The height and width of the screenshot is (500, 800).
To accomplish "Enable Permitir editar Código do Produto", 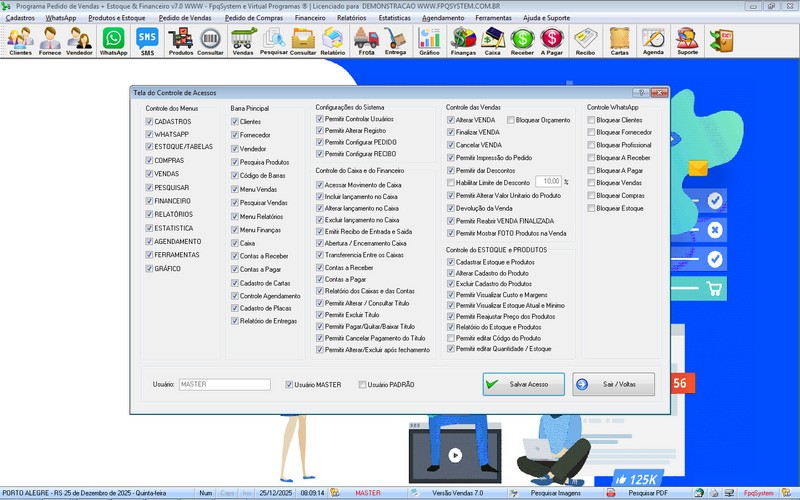I will point(451,338).
